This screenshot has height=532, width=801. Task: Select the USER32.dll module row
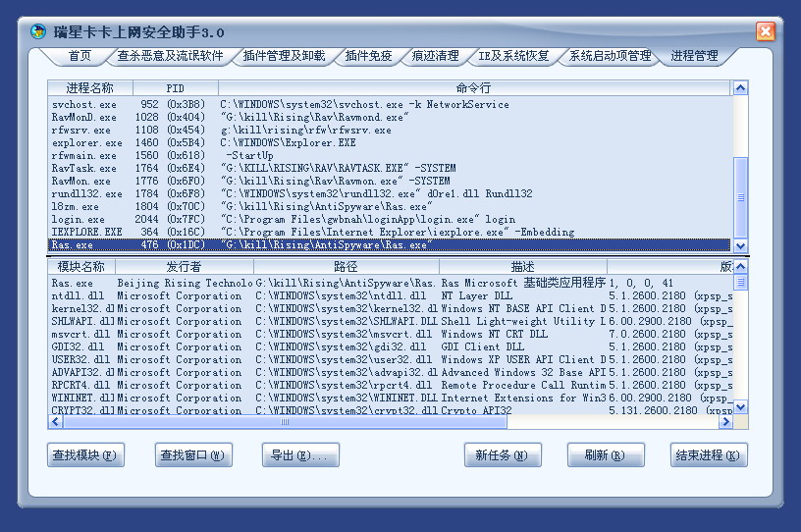coord(391,359)
